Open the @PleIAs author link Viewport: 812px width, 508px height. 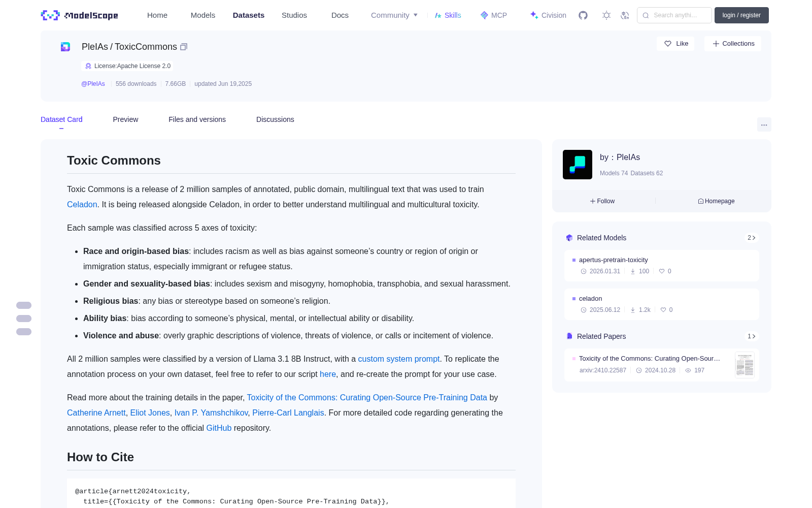pyautogui.click(x=93, y=84)
